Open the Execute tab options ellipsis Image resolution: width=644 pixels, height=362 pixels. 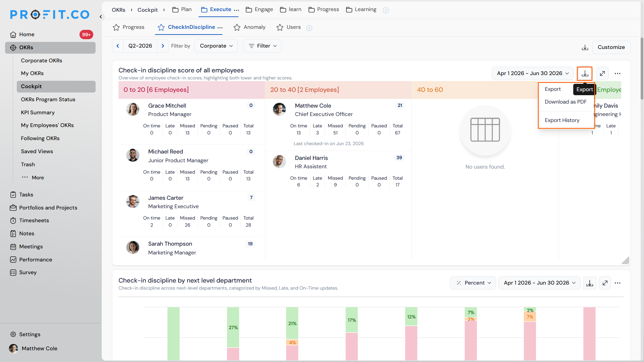pos(236,10)
